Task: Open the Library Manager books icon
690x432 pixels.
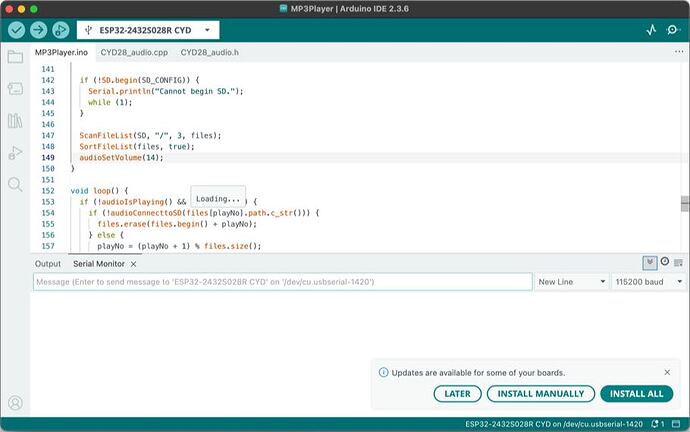Action: [x=15, y=121]
